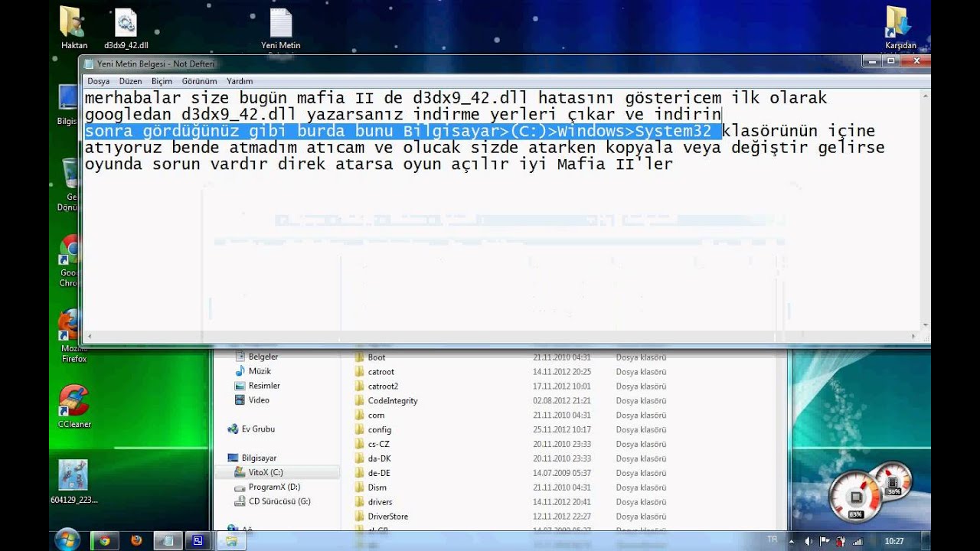
Task: Switch to Notepad taskbar button
Action: click(167, 540)
